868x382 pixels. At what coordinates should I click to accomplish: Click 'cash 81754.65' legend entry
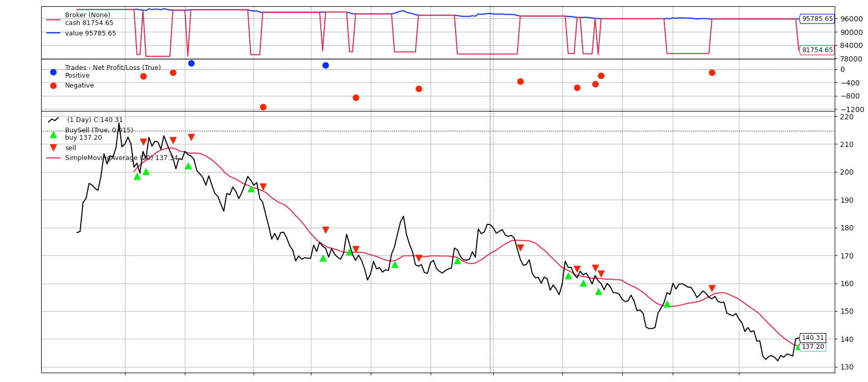(x=89, y=23)
